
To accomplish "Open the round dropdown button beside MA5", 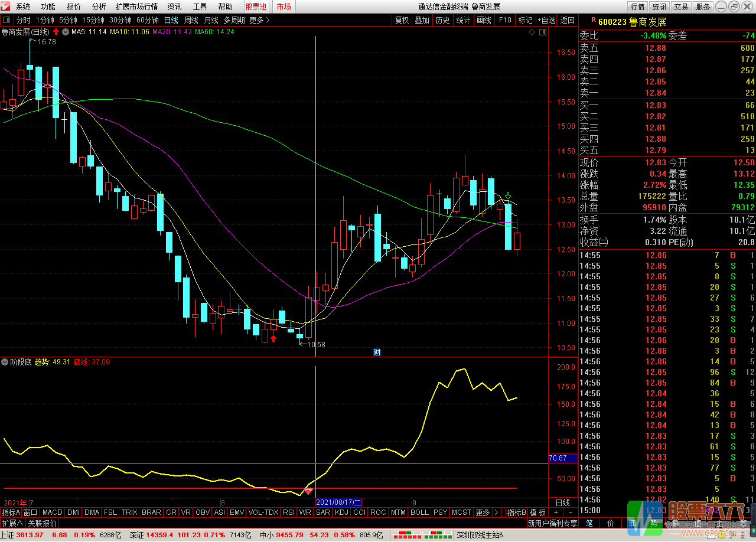I will [x=65, y=31].
